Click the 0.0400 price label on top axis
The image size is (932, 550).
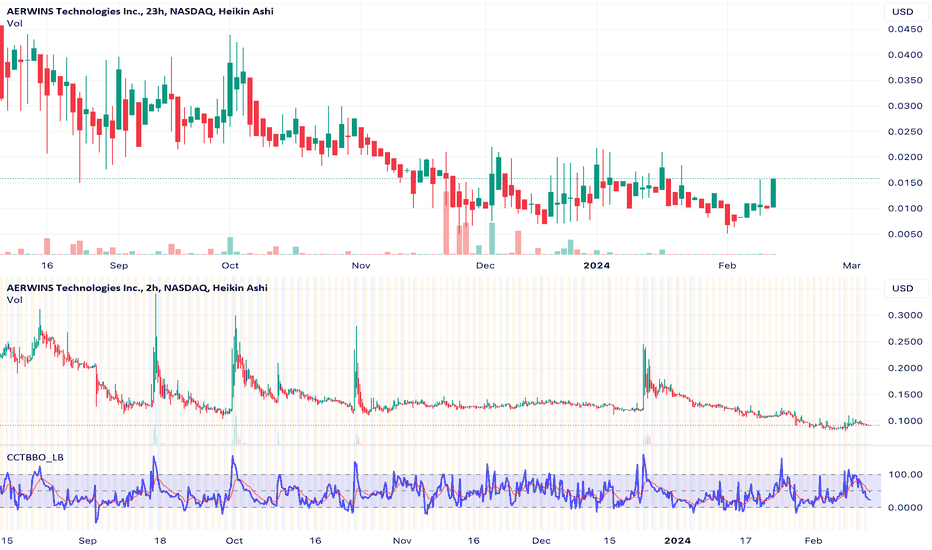[x=905, y=55]
